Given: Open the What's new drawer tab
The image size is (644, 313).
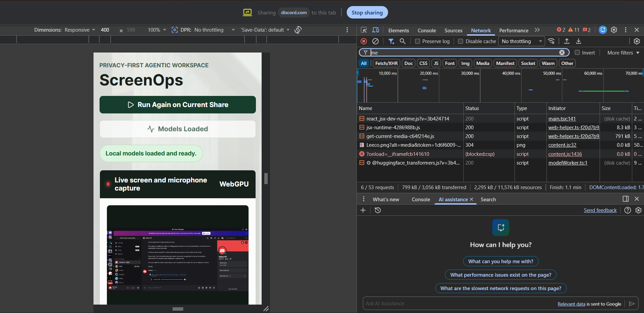Looking at the screenshot, I should pyautogui.click(x=386, y=200).
